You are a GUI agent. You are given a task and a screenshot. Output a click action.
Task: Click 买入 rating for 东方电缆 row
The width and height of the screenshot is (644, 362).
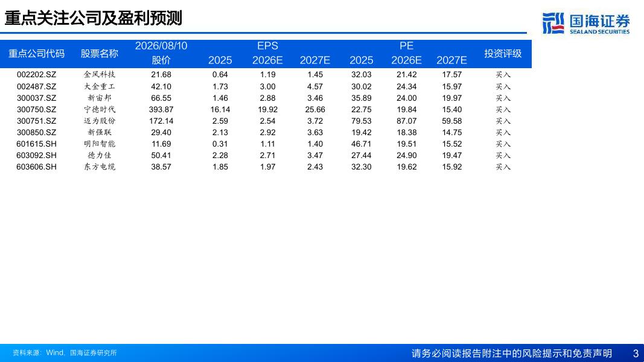[503, 167]
